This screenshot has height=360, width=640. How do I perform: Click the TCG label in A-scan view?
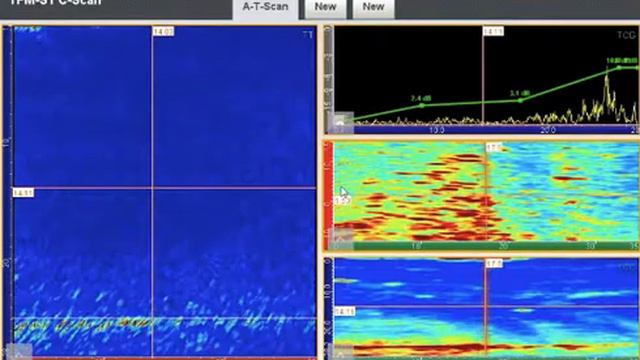[x=626, y=36]
